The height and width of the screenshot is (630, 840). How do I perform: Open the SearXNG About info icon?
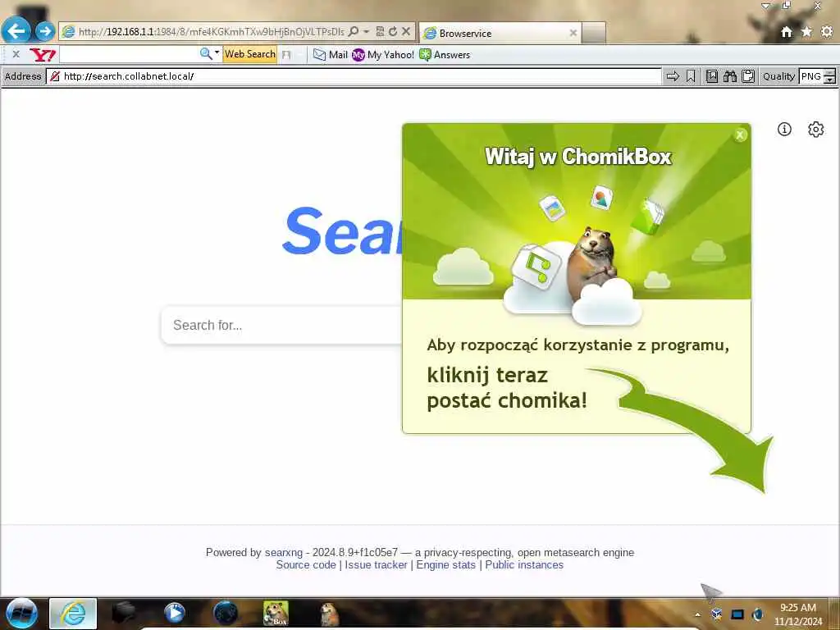click(x=784, y=129)
